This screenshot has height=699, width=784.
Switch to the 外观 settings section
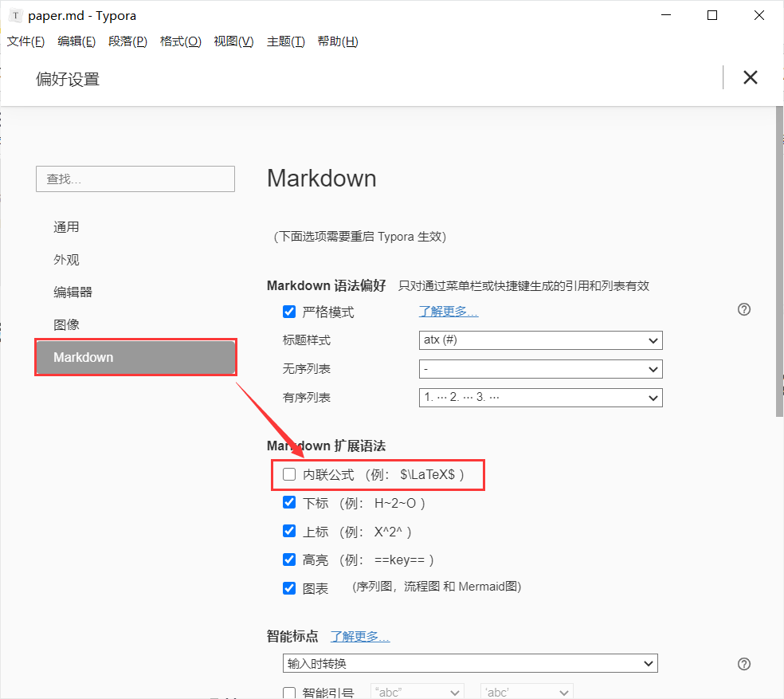[x=66, y=259]
